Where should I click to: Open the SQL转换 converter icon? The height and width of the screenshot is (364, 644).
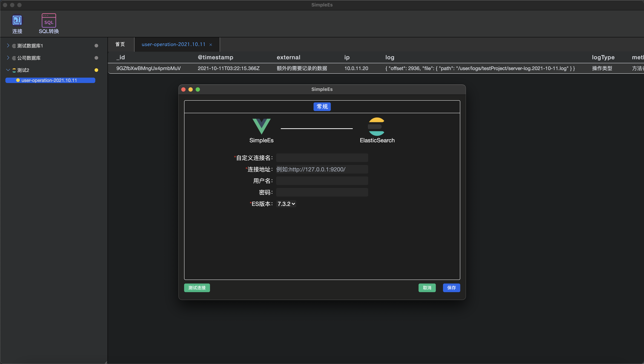pos(49,20)
